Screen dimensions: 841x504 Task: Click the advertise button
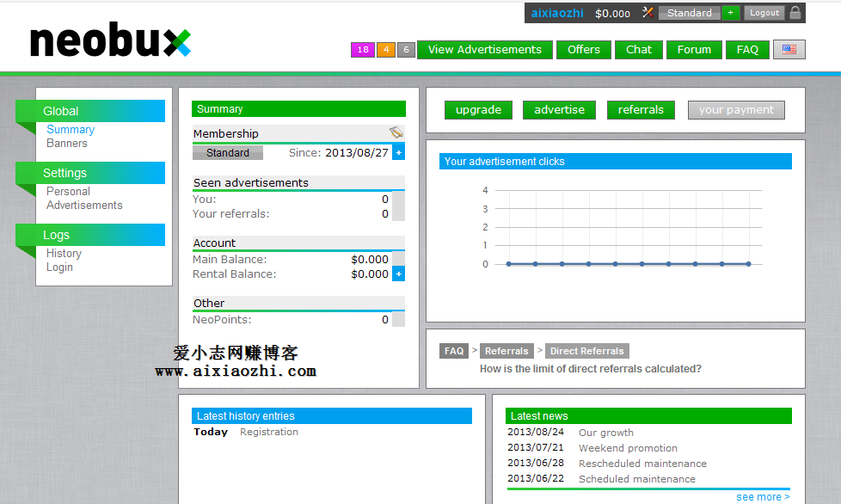(559, 110)
